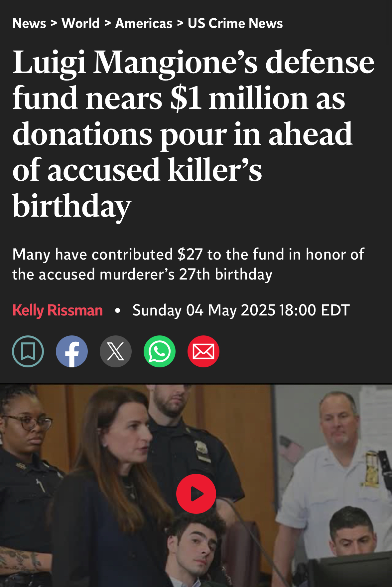Viewport: 392px width, 587px height.
Task: Open the US Crime News section
Action: coord(235,23)
